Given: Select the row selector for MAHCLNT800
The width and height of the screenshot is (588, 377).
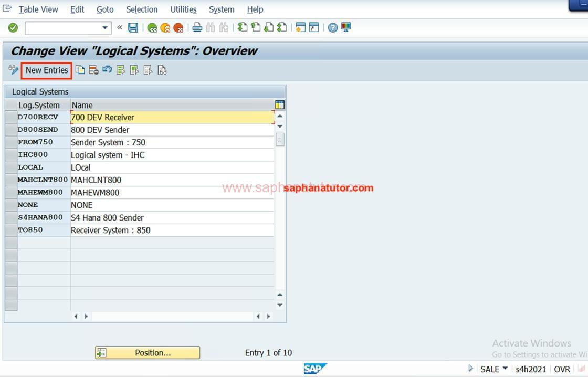Looking at the screenshot, I should [x=11, y=180].
